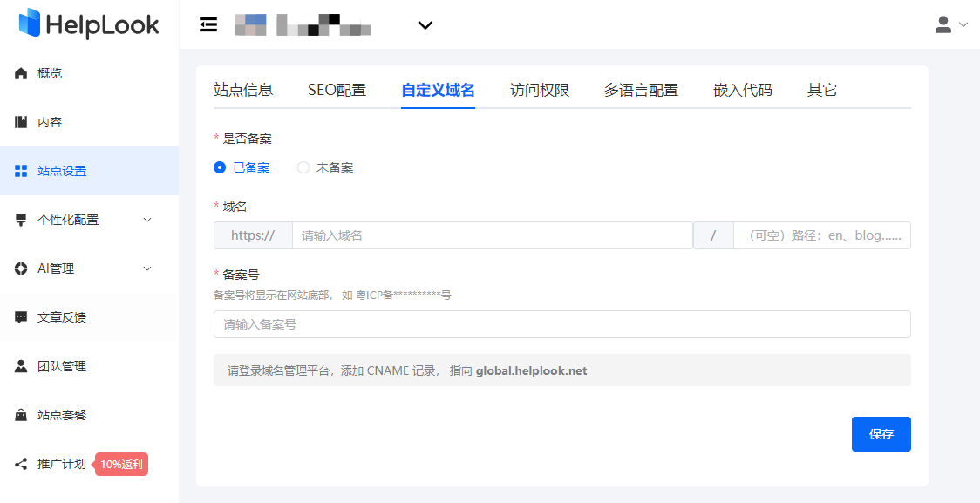
Task: Click the 内容 content icon in sidebar
Action: [21, 122]
